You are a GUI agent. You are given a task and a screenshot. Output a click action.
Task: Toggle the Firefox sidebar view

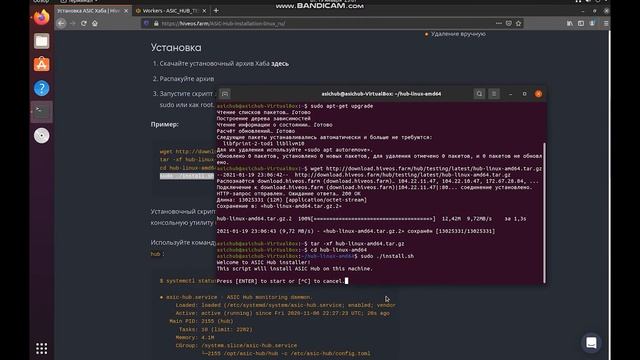pyautogui.click(x=581, y=23)
